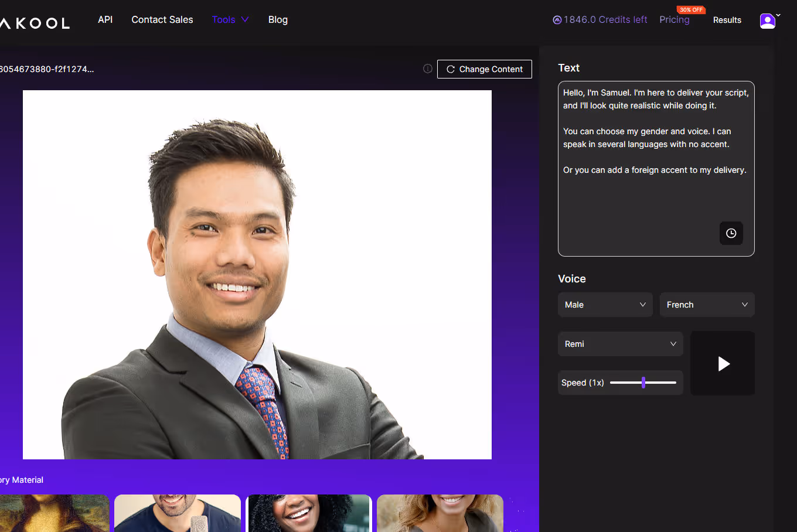The image size is (797, 532).
Task: Click the Text section heading
Action: click(568, 68)
